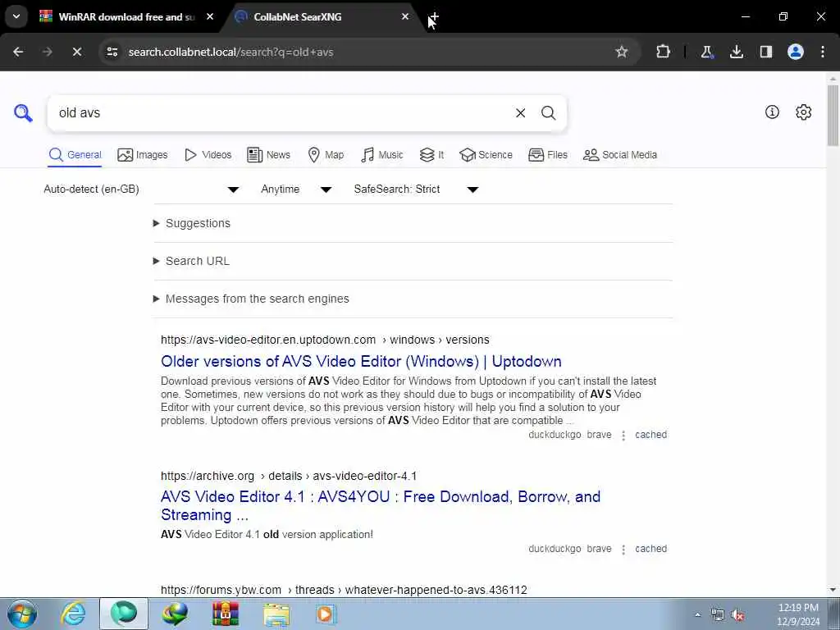The height and width of the screenshot is (630, 840).
Task: Stop page loading with X button
Action: 76,52
